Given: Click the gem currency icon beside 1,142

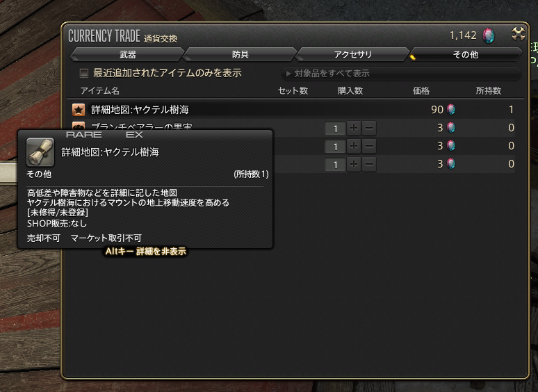Looking at the screenshot, I should point(489,35).
